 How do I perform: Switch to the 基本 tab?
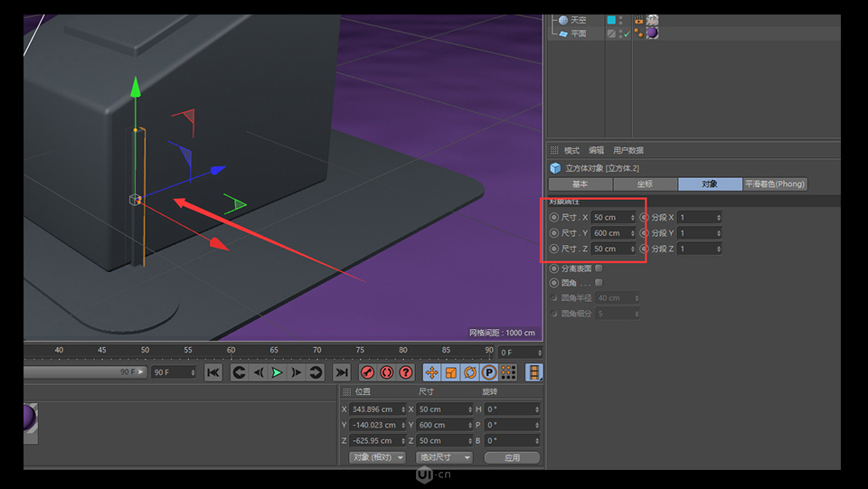pyautogui.click(x=580, y=184)
